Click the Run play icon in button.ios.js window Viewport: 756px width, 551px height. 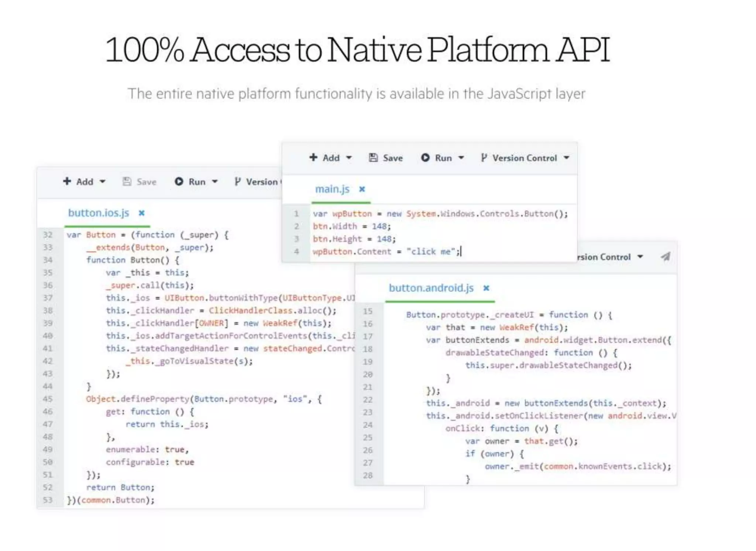pos(179,181)
